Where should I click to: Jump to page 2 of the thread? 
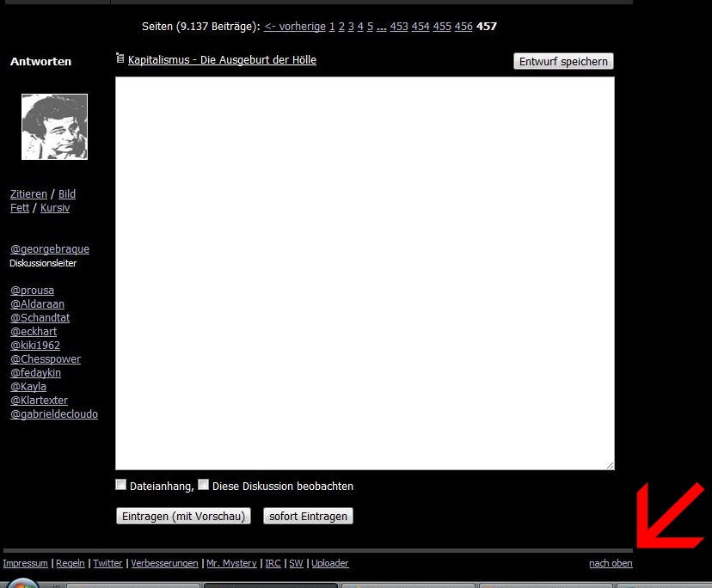point(341,27)
